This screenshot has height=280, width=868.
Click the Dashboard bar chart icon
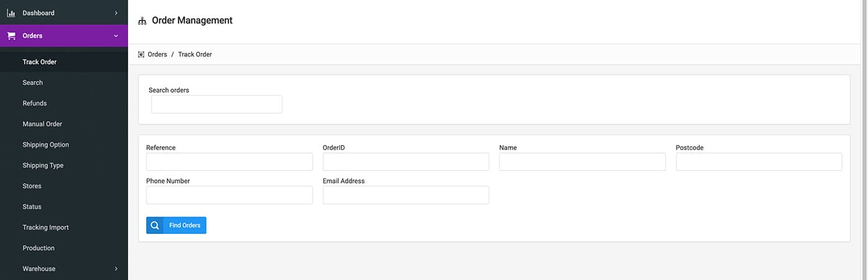pyautogui.click(x=11, y=13)
